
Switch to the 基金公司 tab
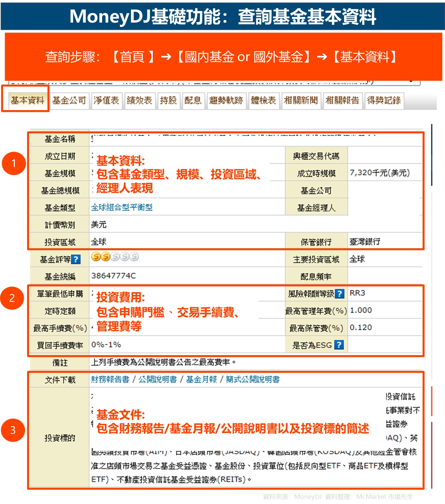69,100
